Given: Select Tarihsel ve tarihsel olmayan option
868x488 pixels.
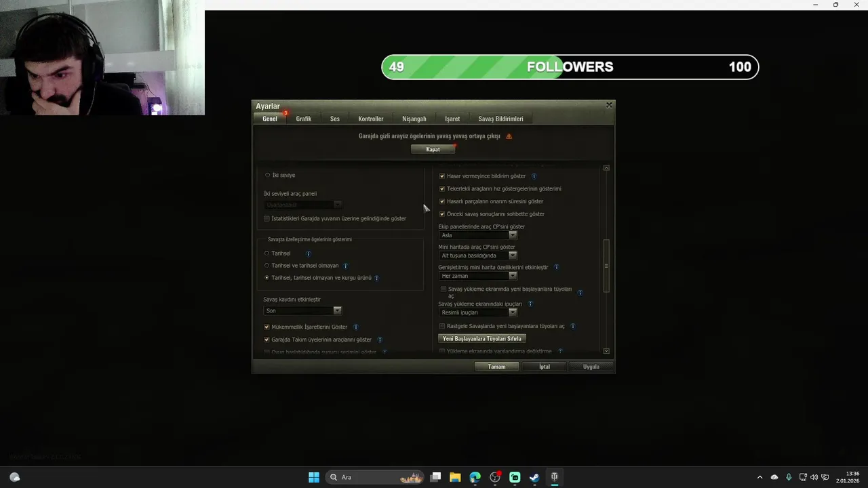Looking at the screenshot, I should (267, 266).
